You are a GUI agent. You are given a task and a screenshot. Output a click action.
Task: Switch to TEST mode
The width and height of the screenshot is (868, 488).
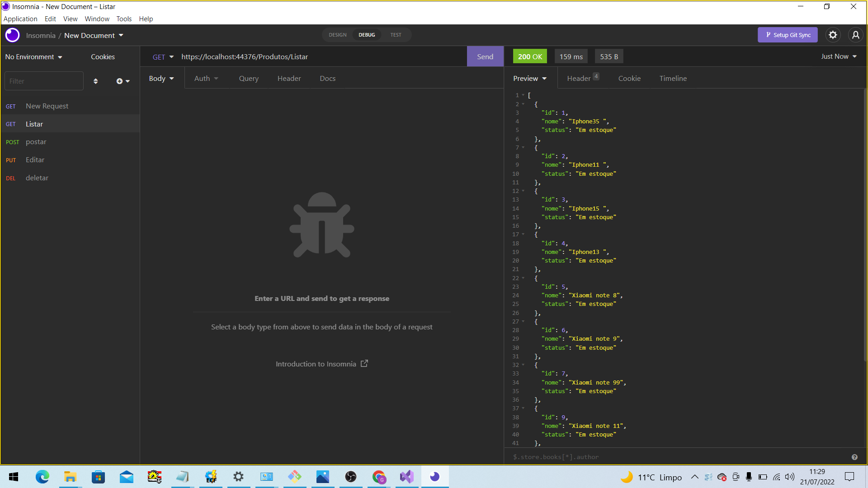click(396, 35)
